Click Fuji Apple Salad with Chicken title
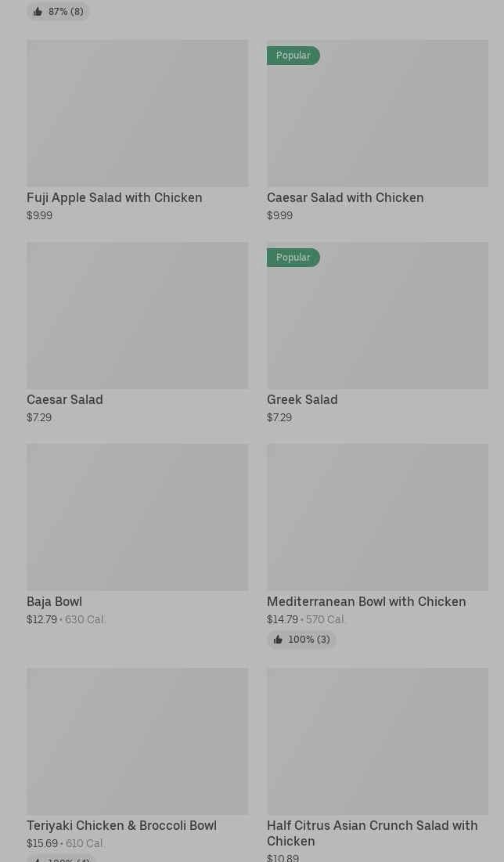Image resolution: width=504 pixels, height=862 pixels. [x=114, y=198]
